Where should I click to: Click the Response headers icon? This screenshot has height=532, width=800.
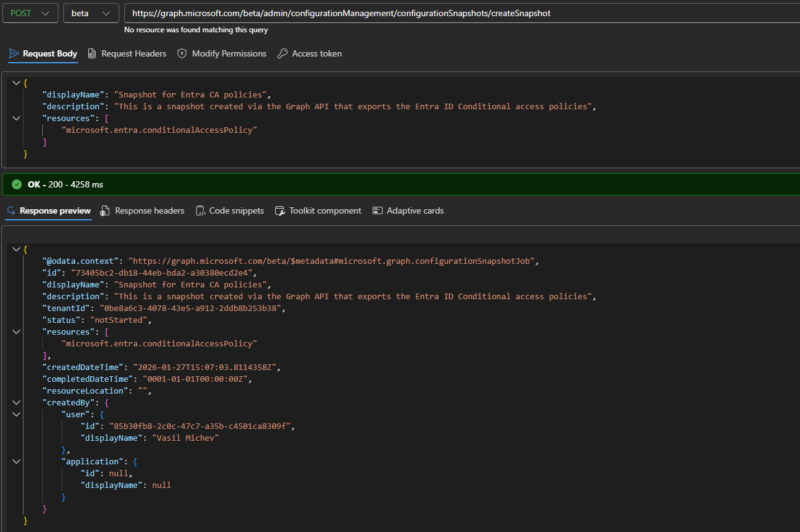(x=105, y=211)
